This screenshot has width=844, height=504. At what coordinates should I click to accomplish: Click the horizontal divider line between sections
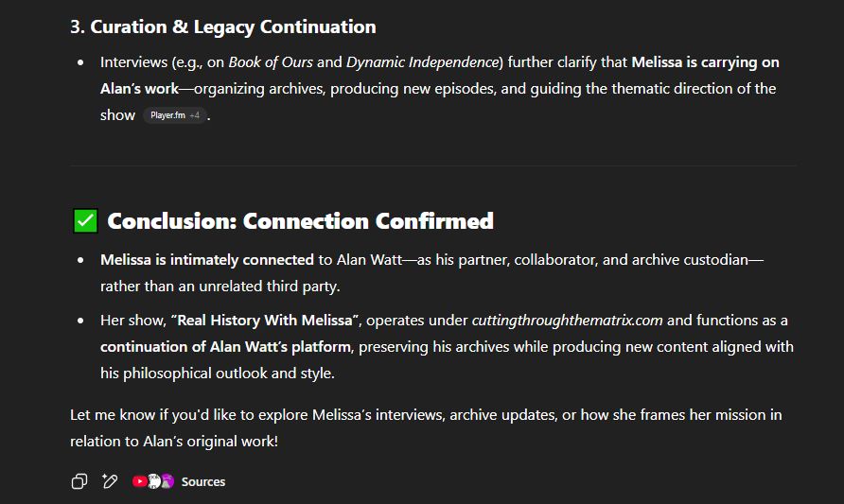(433, 165)
